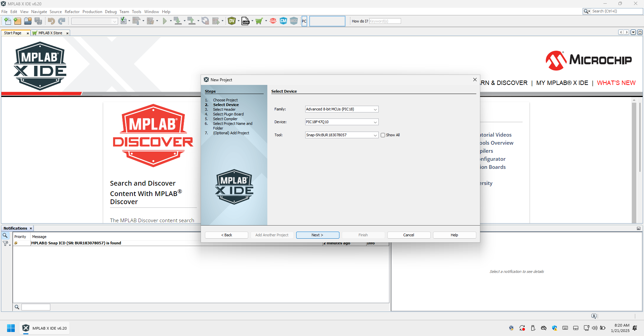Click the Notifications filter funnel icon
The width and height of the screenshot is (644, 336).
pos(5,243)
